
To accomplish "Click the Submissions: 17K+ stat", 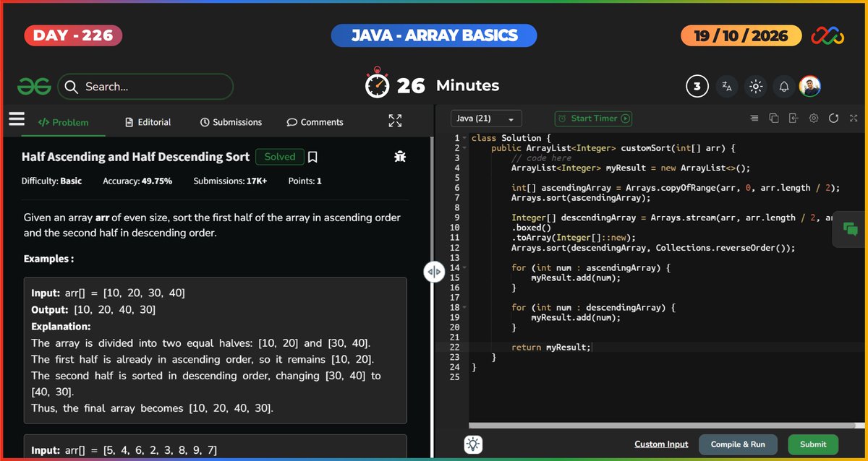I will tap(230, 181).
